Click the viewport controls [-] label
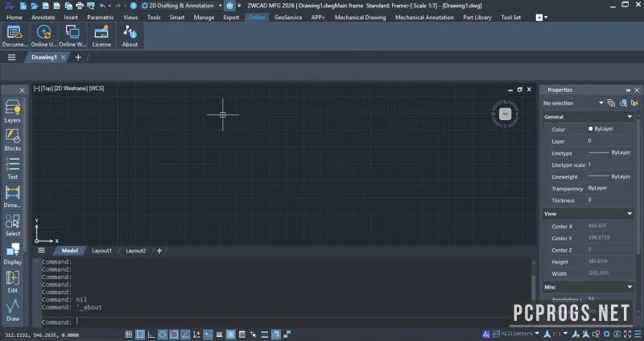The width and height of the screenshot is (644, 341). point(36,88)
